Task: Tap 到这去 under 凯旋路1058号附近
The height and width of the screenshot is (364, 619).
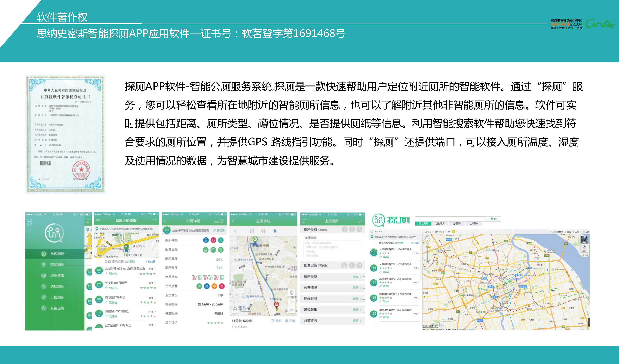Action: (111, 317)
